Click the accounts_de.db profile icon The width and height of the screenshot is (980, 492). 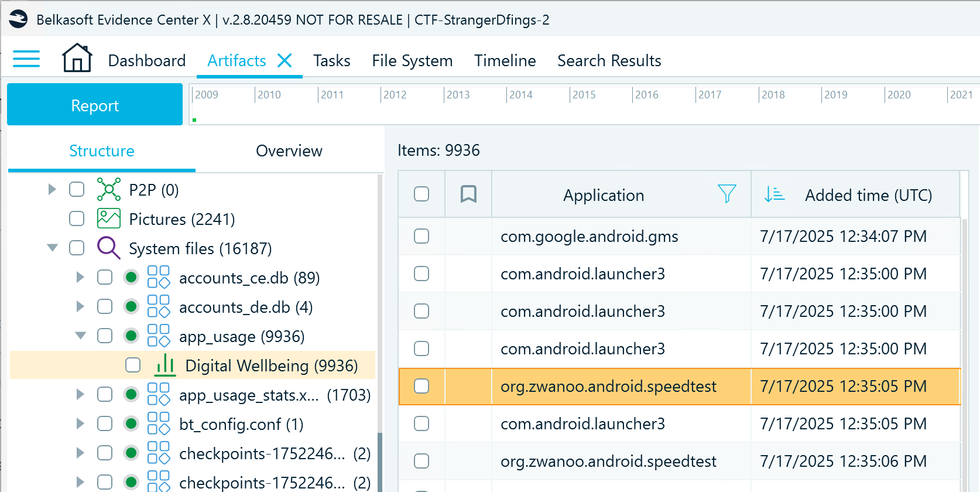pyautogui.click(x=158, y=306)
